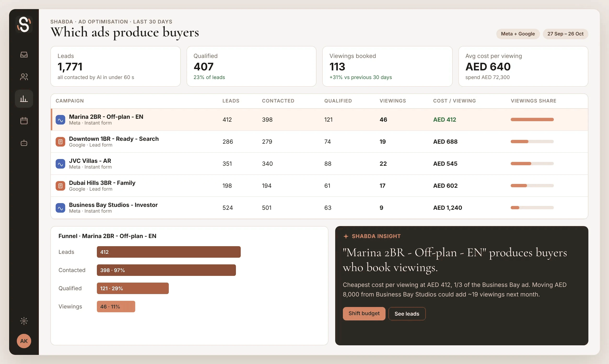This screenshot has width=609, height=364.
Task: Sort by the Cost / Viewing header
Action: pos(455,101)
